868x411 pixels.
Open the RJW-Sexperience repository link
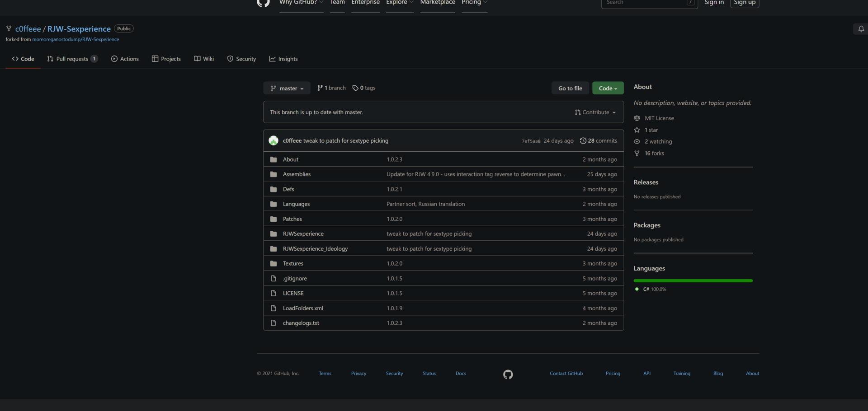click(79, 29)
